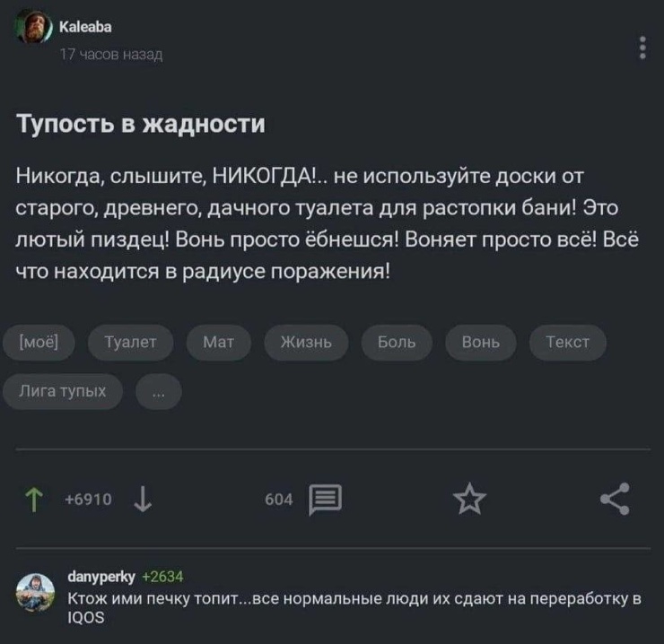The image size is (664, 644).
Task: Open the comments via the comment icon
Action: pyautogui.click(x=325, y=500)
